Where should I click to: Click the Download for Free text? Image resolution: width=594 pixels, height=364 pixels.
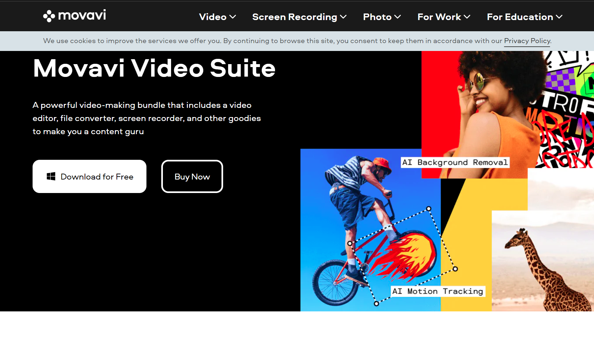point(97,177)
